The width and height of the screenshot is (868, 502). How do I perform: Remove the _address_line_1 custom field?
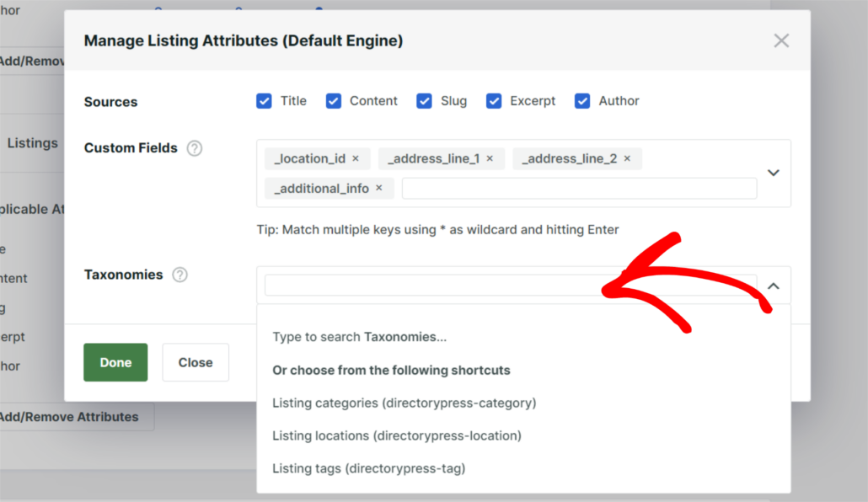490,158
